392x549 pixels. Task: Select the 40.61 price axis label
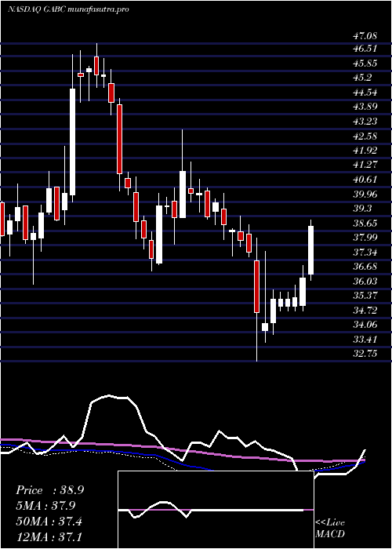(365, 180)
